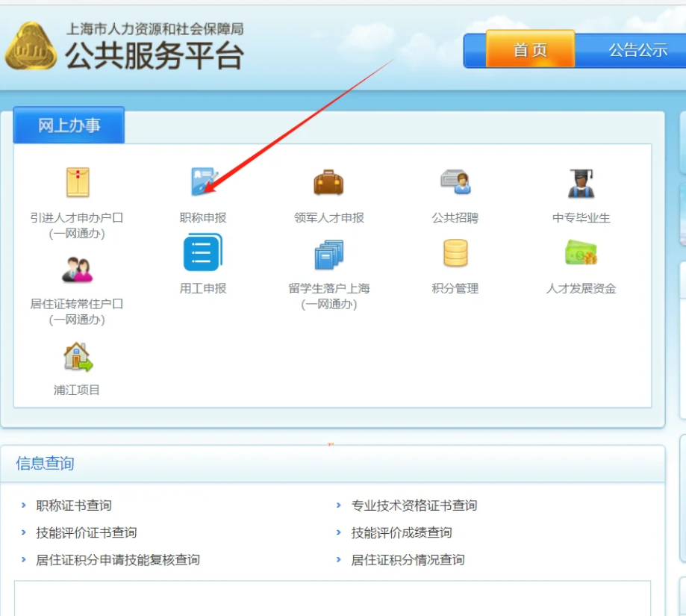Viewport: 686px width, 616px height.
Task: Select the 居住证转常住户口 icon
Action: [77, 267]
